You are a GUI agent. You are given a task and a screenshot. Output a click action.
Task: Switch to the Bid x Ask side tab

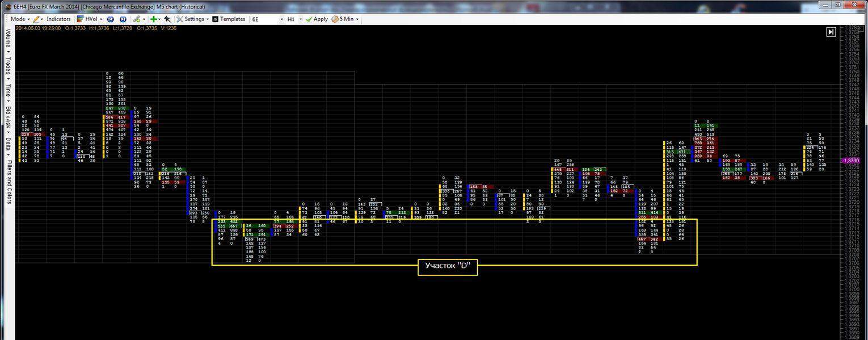coord(8,116)
